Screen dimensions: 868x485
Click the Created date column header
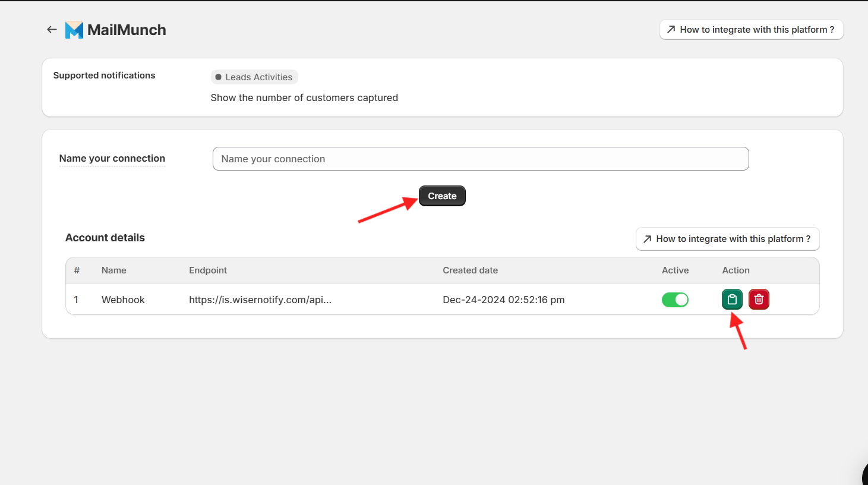click(470, 270)
